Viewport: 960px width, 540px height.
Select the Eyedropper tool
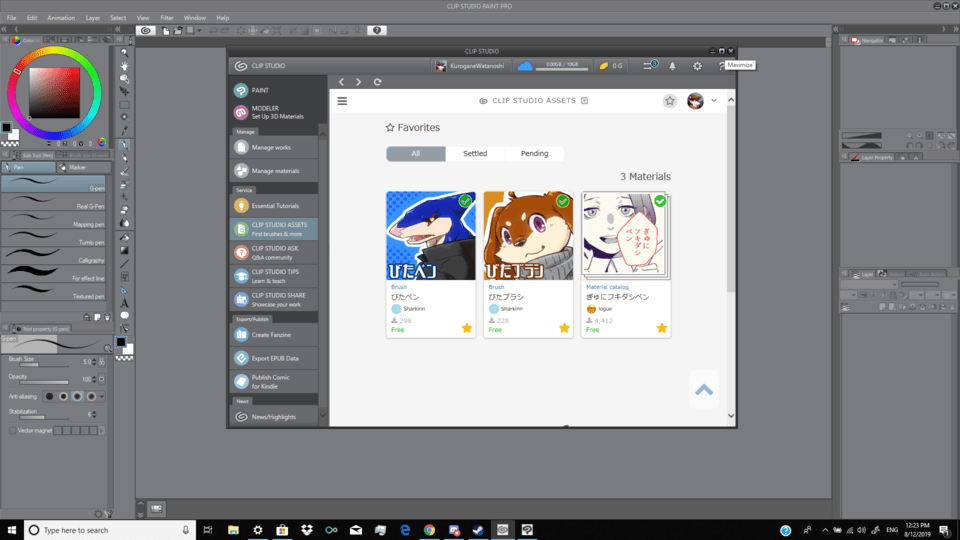tap(124, 131)
